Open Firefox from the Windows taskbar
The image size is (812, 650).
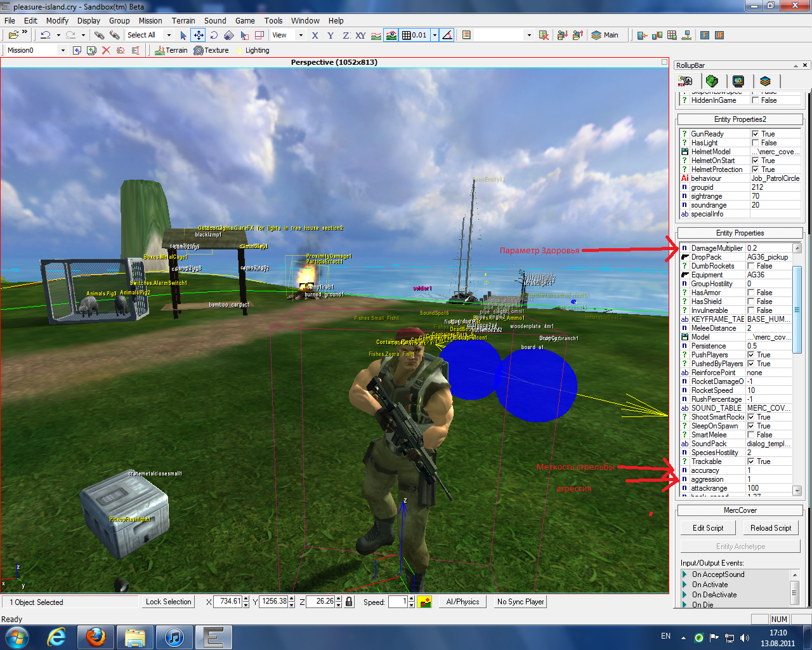pyautogui.click(x=96, y=637)
